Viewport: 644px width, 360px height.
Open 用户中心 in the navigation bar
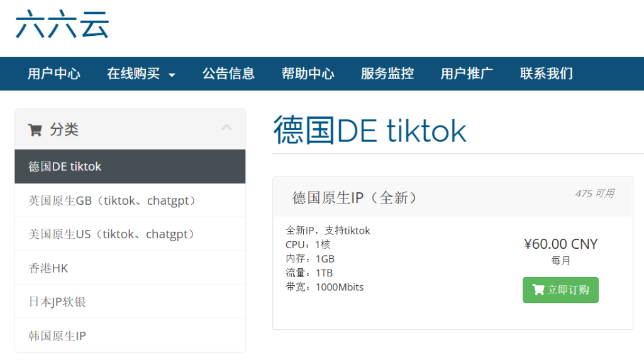click(54, 74)
